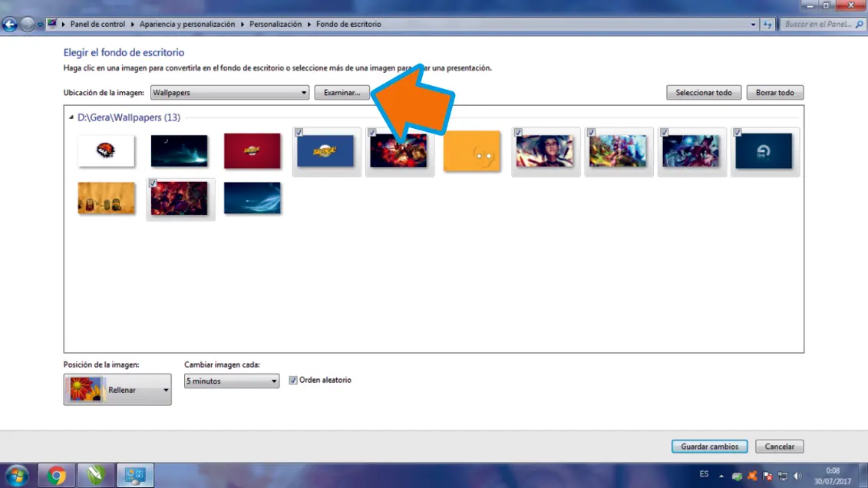
Task: Click 'Seleccionar todo' button
Action: [704, 92]
